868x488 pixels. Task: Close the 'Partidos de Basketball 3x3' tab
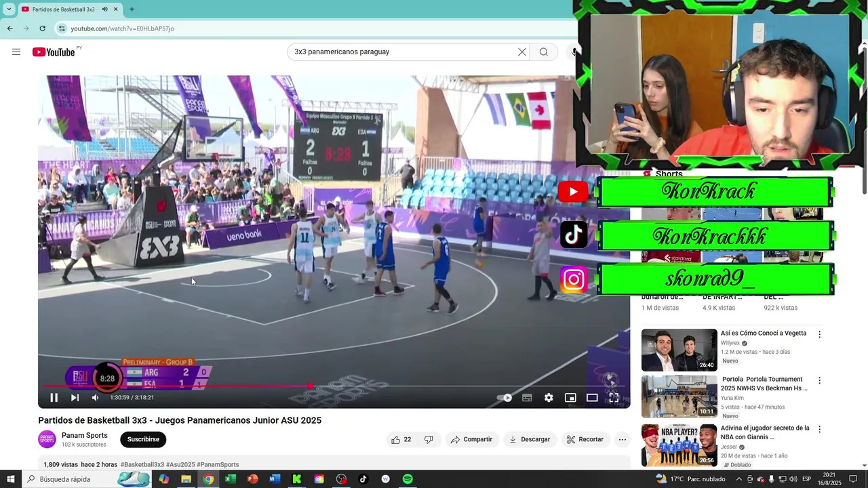(x=115, y=9)
